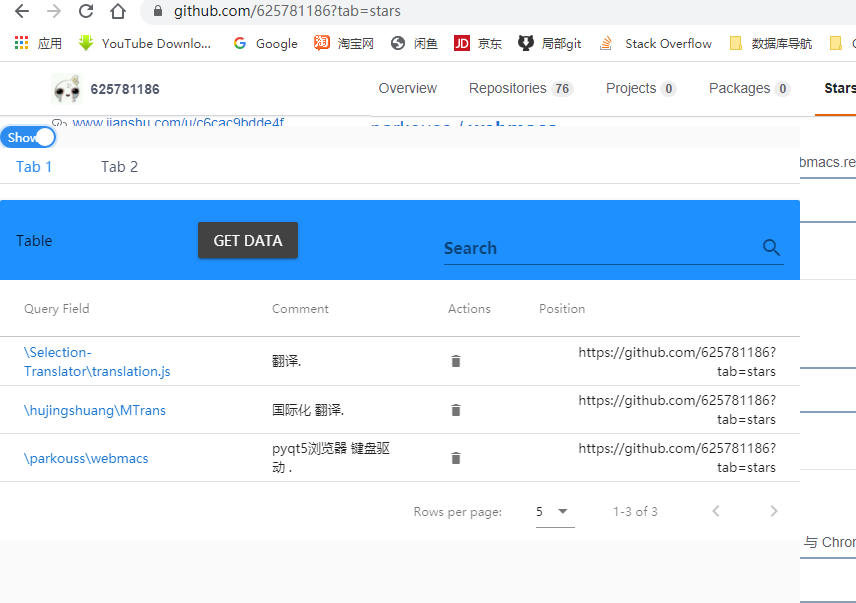Open the 数据库导航 bookmark folder
The height and width of the screenshot is (603, 856).
(771, 44)
